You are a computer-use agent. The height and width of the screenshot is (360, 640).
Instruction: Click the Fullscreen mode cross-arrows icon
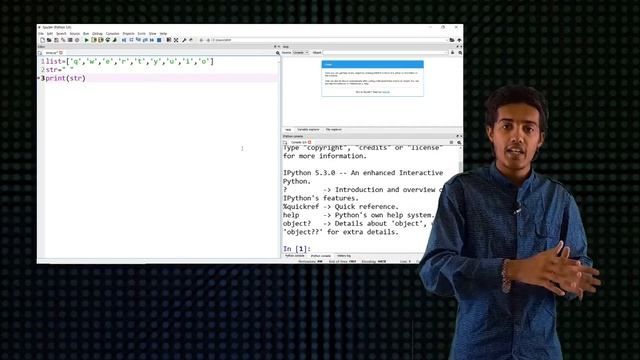(x=176, y=40)
